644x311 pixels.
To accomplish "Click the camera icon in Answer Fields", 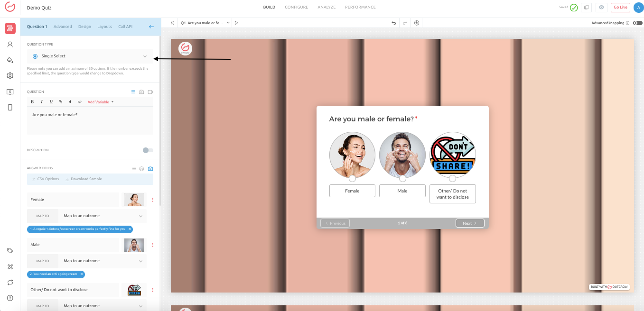I will point(150,168).
